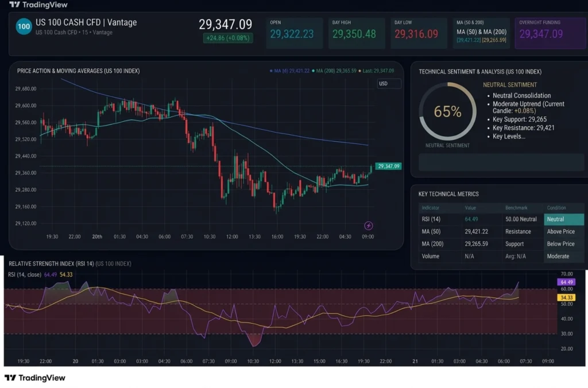Screen dimensions: 588x388
Task: Click the Indicator column header
Action: point(431,208)
